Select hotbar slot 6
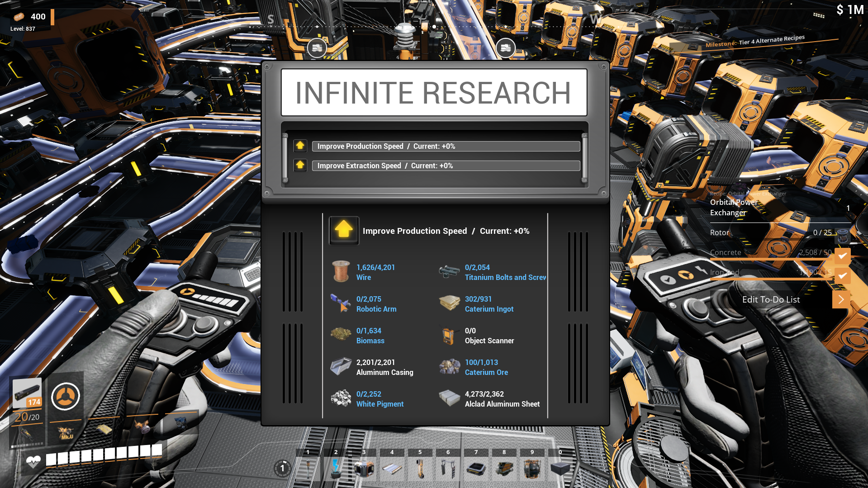The image size is (868, 488). pyautogui.click(x=448, y=465)
